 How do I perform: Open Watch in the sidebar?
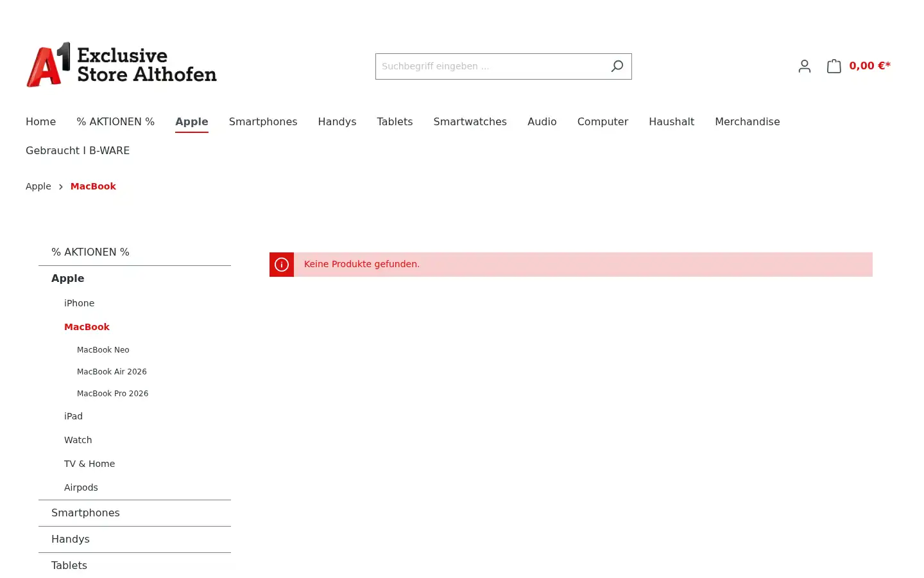click(78, 440)
